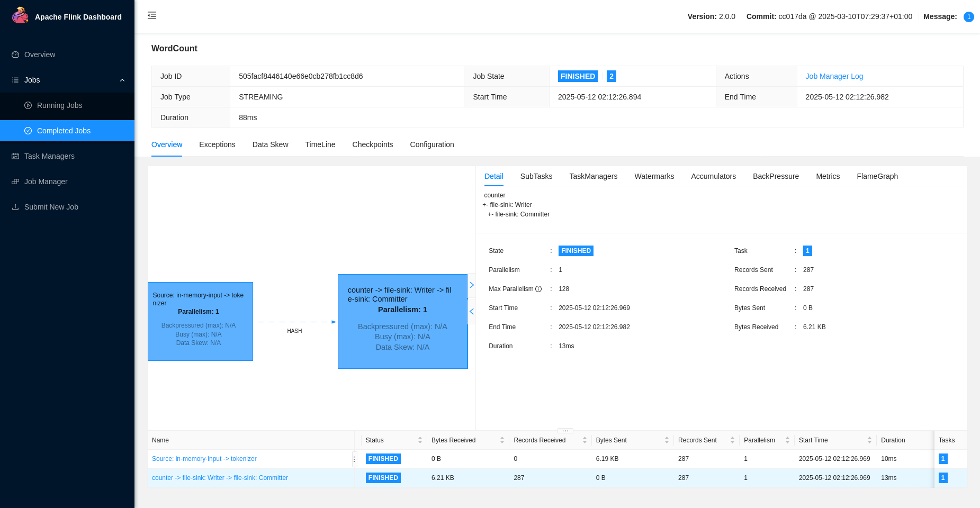Open the Accumulators tab
980x508 pixels.
point(713,176)
